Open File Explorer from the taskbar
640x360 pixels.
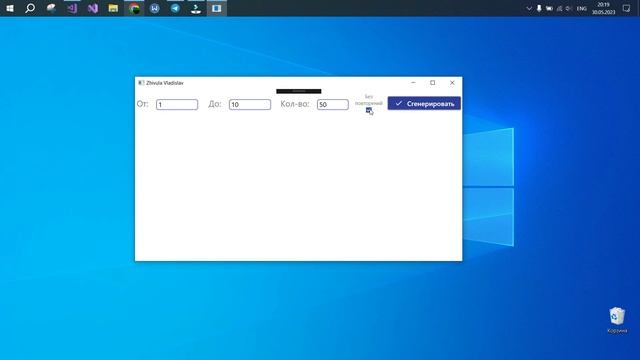(113, 8)
